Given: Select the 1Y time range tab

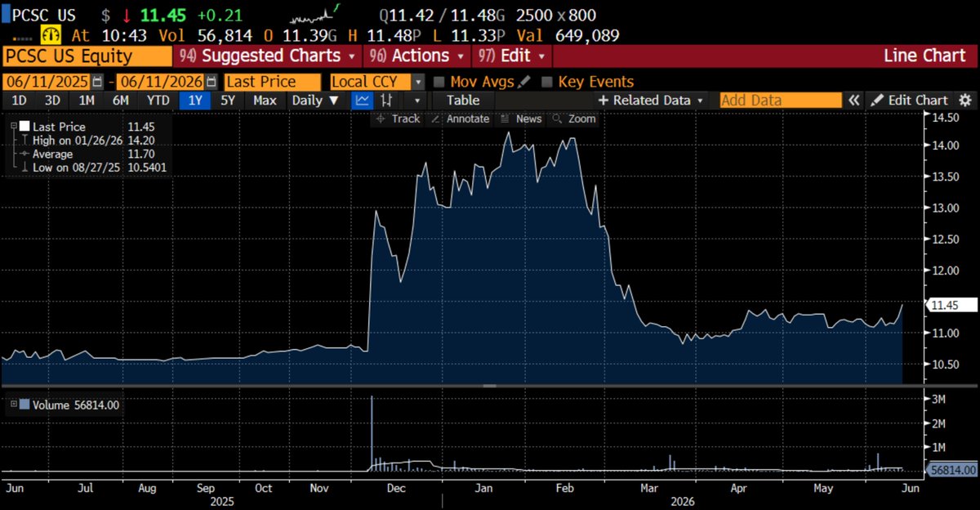Looking at the screenshot, I should tap(195, 101).
